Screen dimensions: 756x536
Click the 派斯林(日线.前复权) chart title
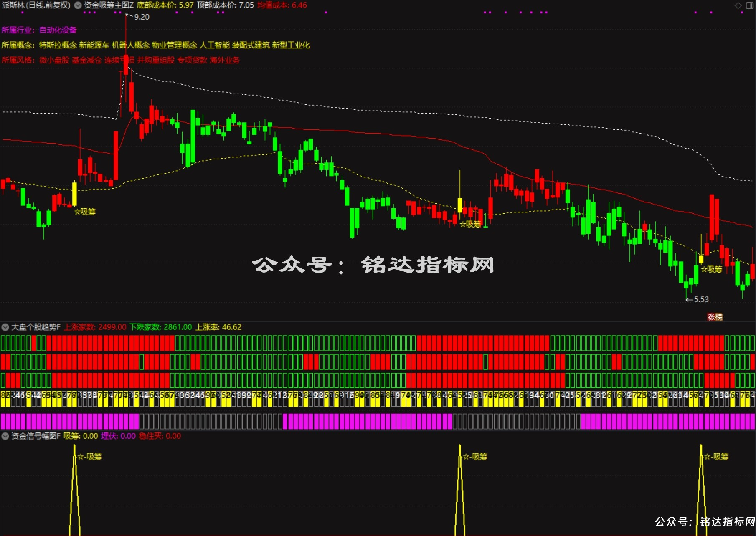click(36, 5)
